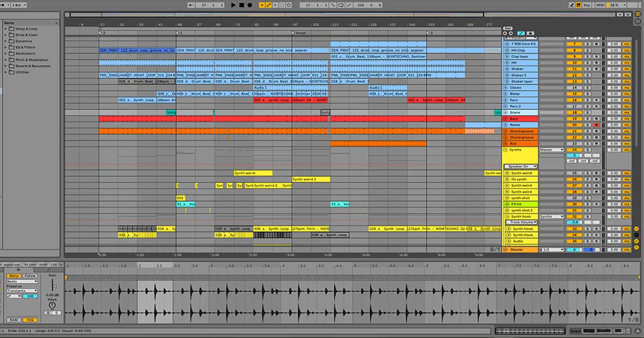The height and width of the screenshot is (338, 644).
Task: Toggle the arrangement Loop switch
Action: (341, 5)
